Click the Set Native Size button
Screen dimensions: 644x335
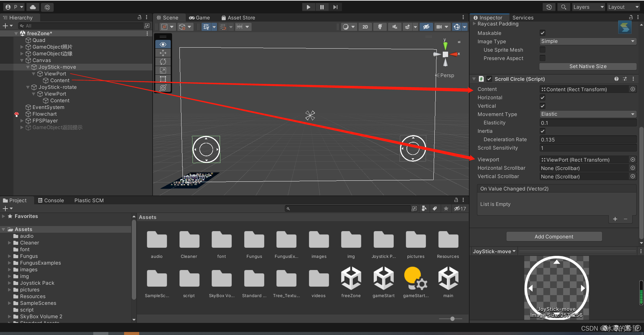coord(588,66)
